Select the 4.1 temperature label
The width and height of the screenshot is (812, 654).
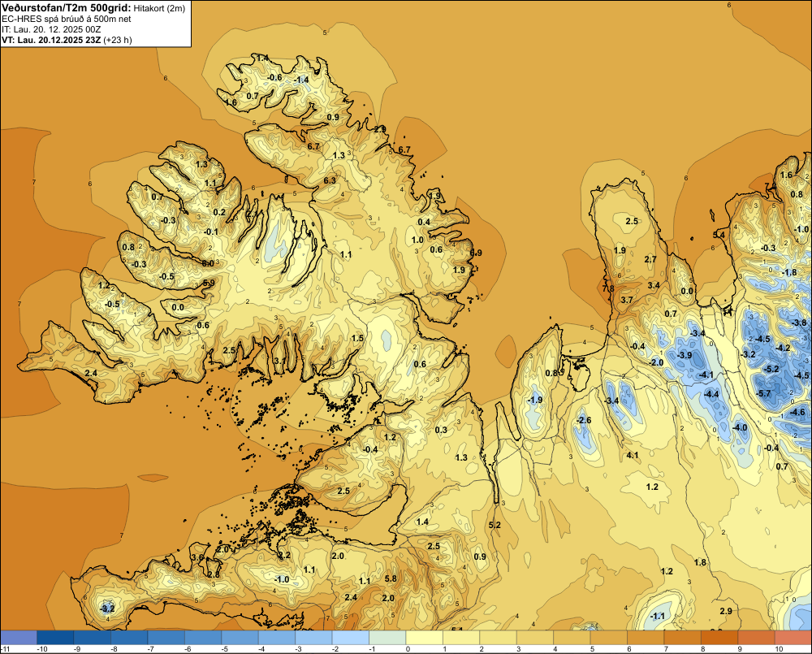click(x=633, y=455)
